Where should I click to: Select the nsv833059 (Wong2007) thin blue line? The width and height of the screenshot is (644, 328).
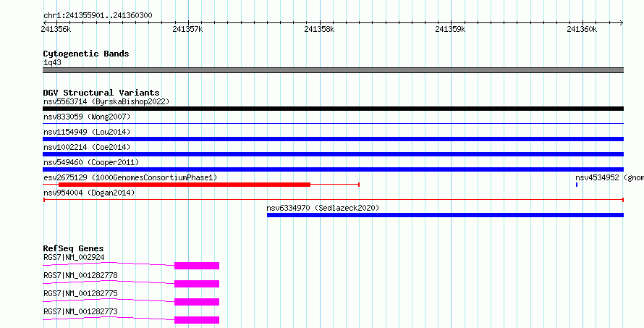point(333,123)
